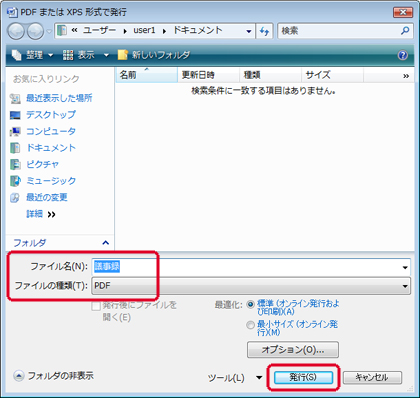Screen dimensions: 420x398
Task: Open 最近の変更 saved search
Action: pyautogui.click(x=47, y=197)
